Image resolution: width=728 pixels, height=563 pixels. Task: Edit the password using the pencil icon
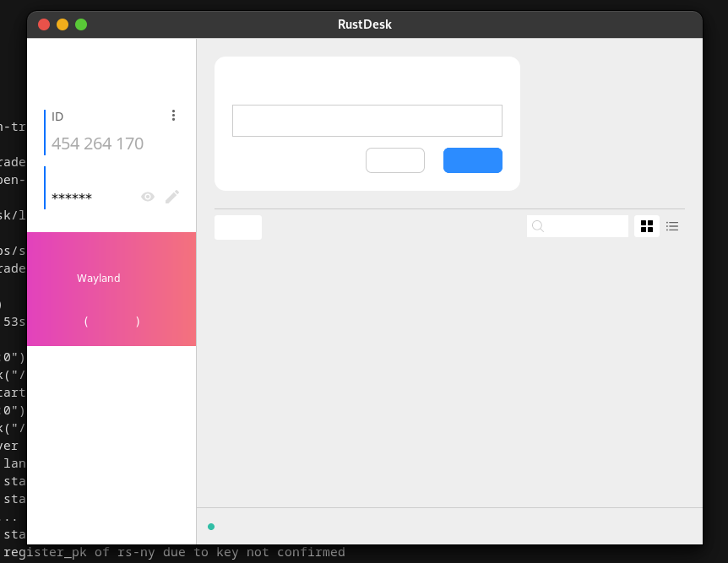pos(171,196)
